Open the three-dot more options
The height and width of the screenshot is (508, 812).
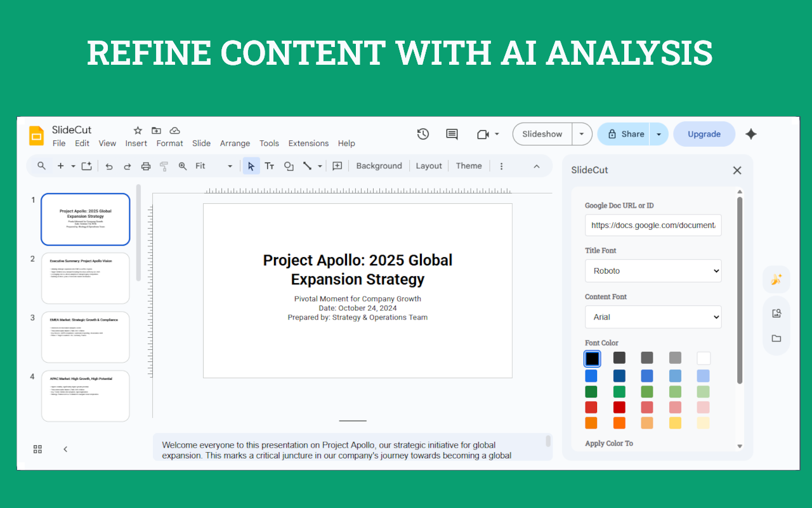pos(501,166)
